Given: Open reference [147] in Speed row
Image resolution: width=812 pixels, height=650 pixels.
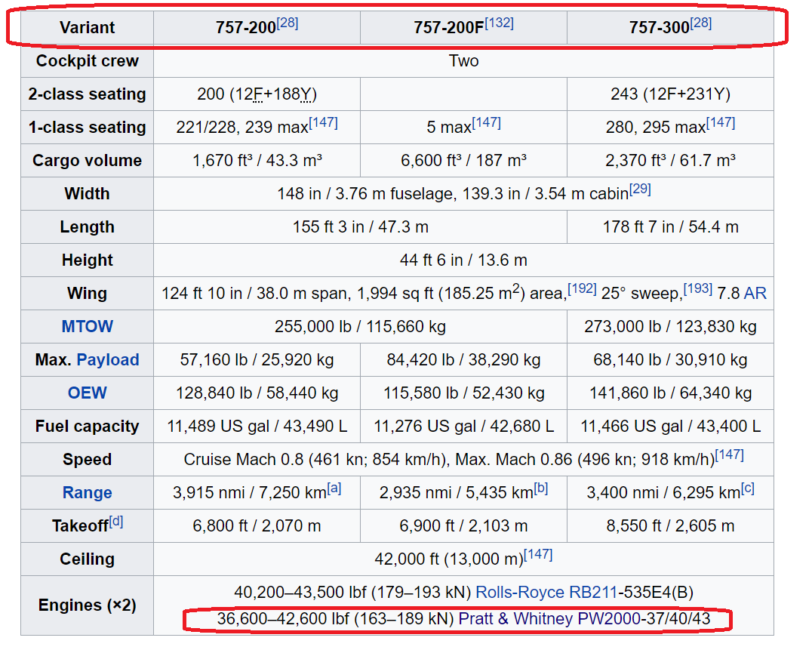Looking at the screenshot, I should coord(729,454).
